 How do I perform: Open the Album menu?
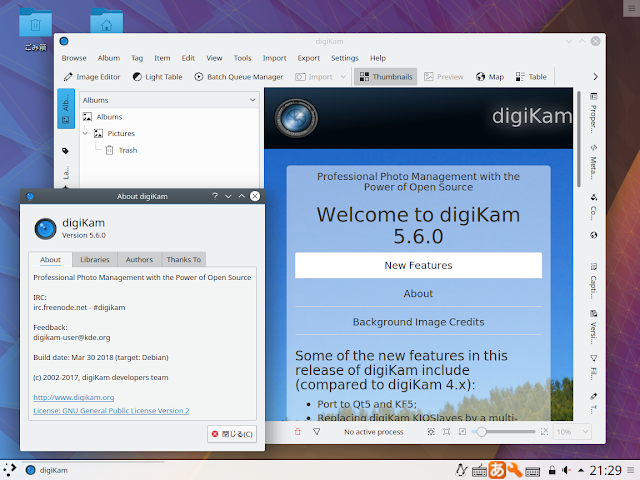(109, 58)
